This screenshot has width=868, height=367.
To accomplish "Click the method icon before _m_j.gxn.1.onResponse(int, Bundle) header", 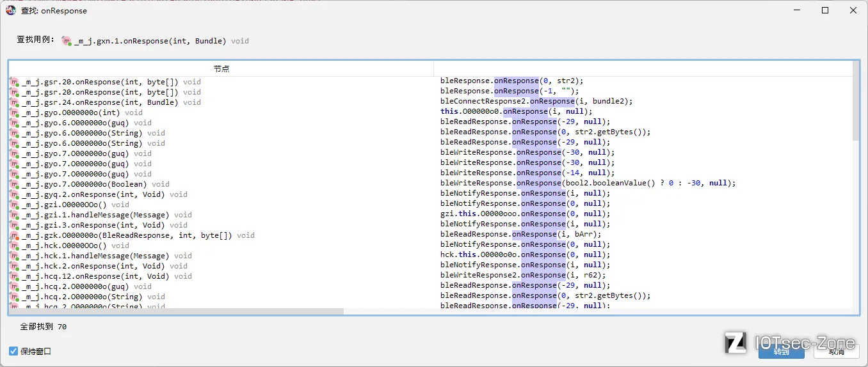I will click(67, 41).
